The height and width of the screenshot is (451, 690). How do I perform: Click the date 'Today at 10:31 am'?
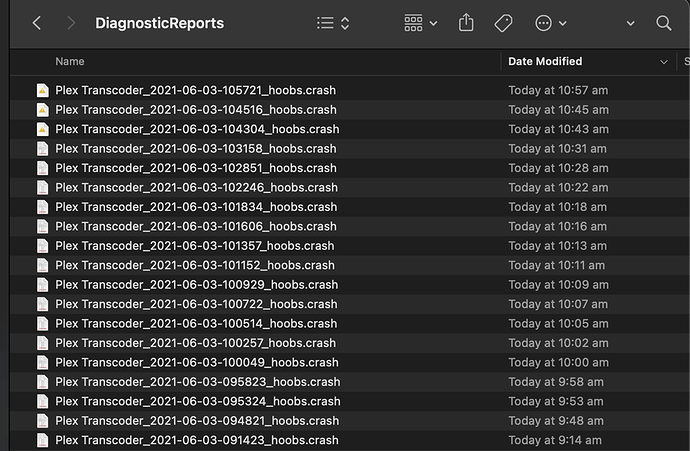point(557,149)
